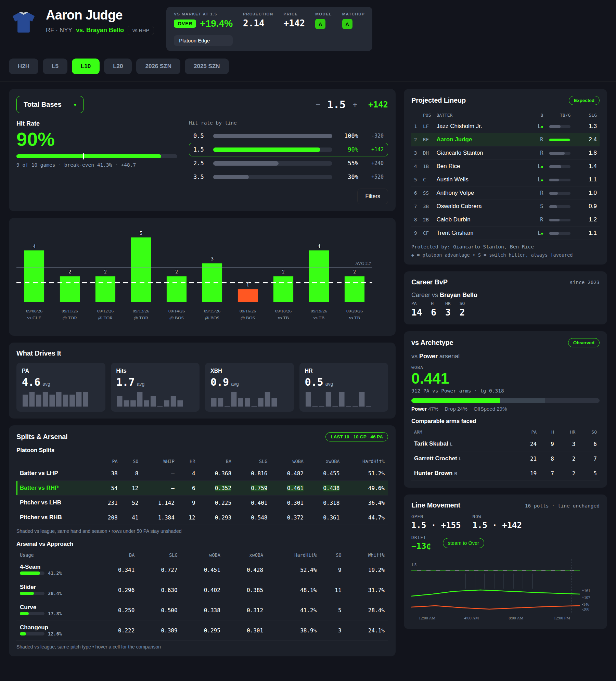Viewport: 616px width, 681px height.
Task: Click the Hits drivers card
Action: tap(155, 387)
